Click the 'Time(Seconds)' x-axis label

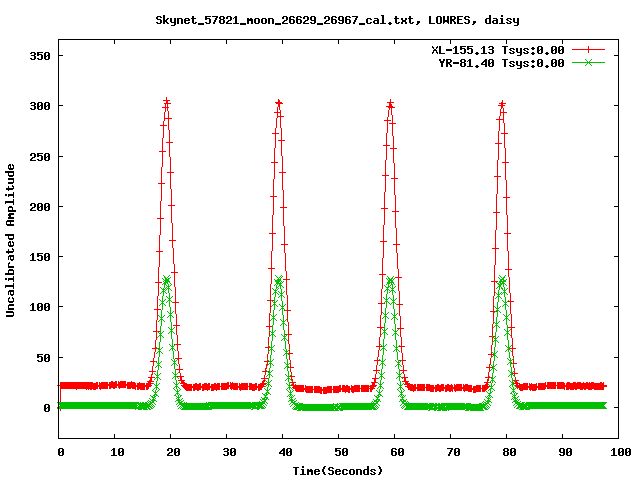(338, 471)
